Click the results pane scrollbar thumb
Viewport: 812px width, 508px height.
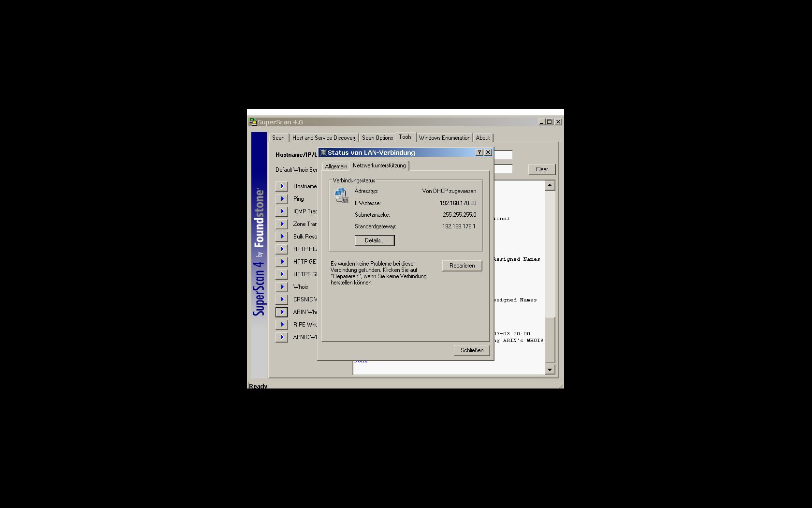click(550, 340)
